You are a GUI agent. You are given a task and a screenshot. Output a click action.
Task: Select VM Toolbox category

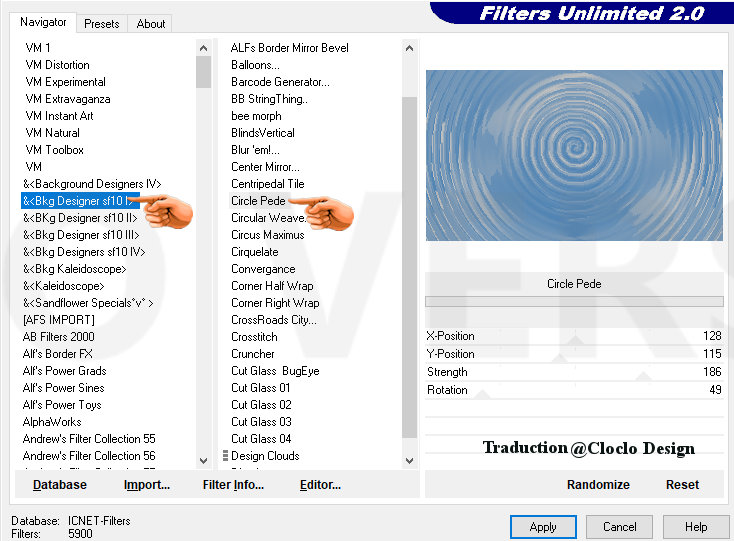click(54, 150)
